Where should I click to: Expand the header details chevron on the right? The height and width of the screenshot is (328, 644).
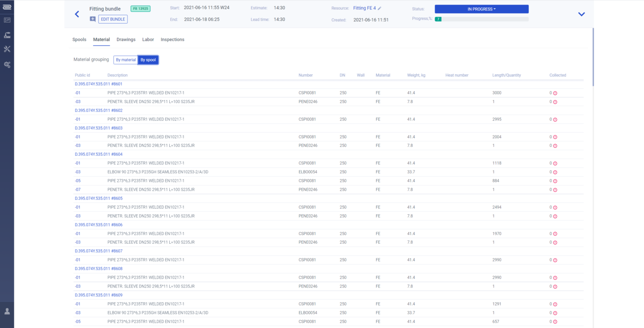click(x=581, y=14)
